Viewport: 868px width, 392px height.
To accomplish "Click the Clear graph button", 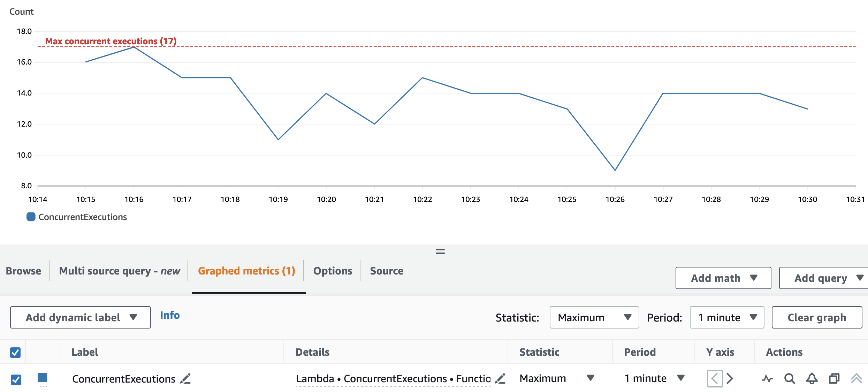I will [x=817, y=317].
